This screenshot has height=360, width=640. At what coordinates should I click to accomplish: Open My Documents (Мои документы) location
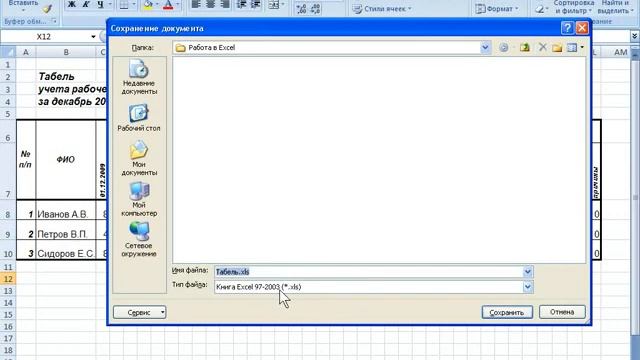[139, 158]
